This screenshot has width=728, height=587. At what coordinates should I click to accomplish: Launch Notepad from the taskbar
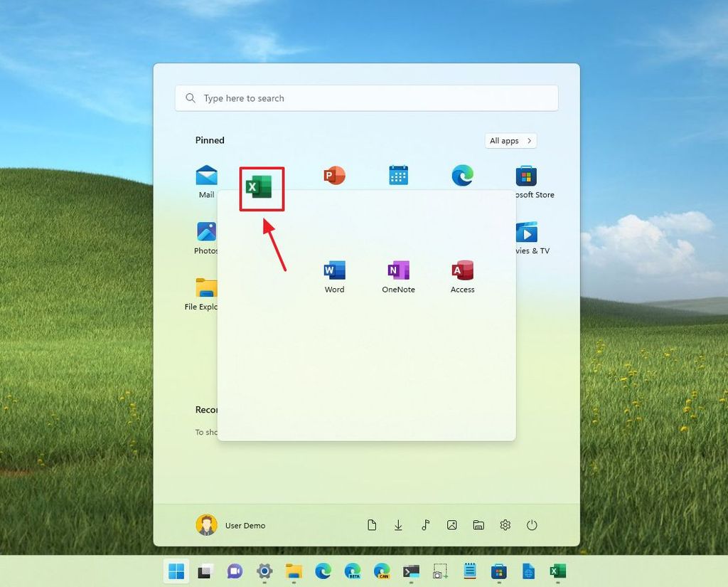coord(469,571)
